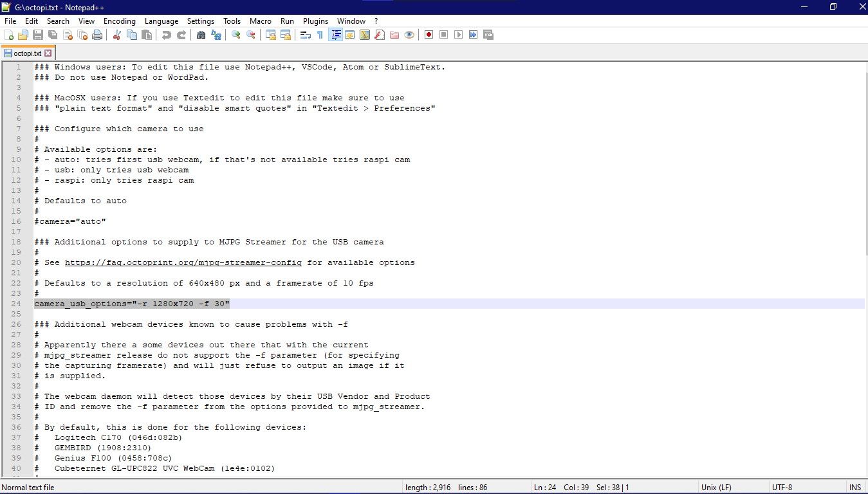Viewport: 868px width, 494px height.
Task: Toggle synchronized horizontal scrolling
Action: (286, 35)
